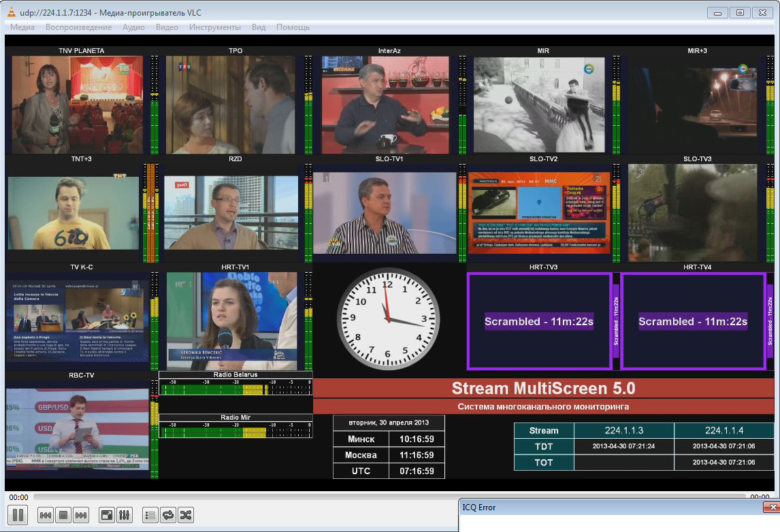The image size is (780, 532).
Task: Close the VLC media player window
Action: point(762,13)
